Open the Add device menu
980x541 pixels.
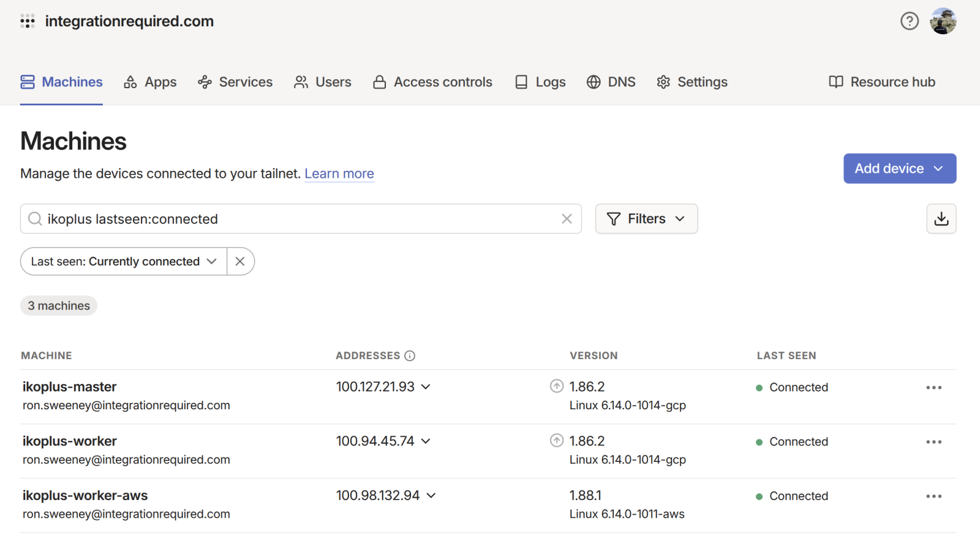(x=899, y=168)
